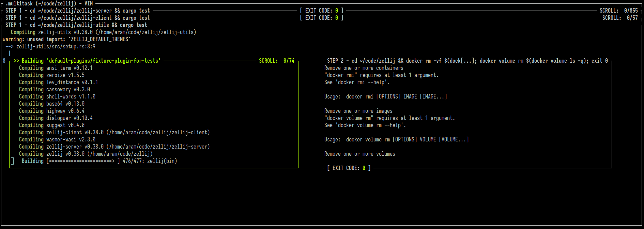The image size is (644, 229).
Task: Click the green block cursor beside Building
Action: tap(12, 161)
